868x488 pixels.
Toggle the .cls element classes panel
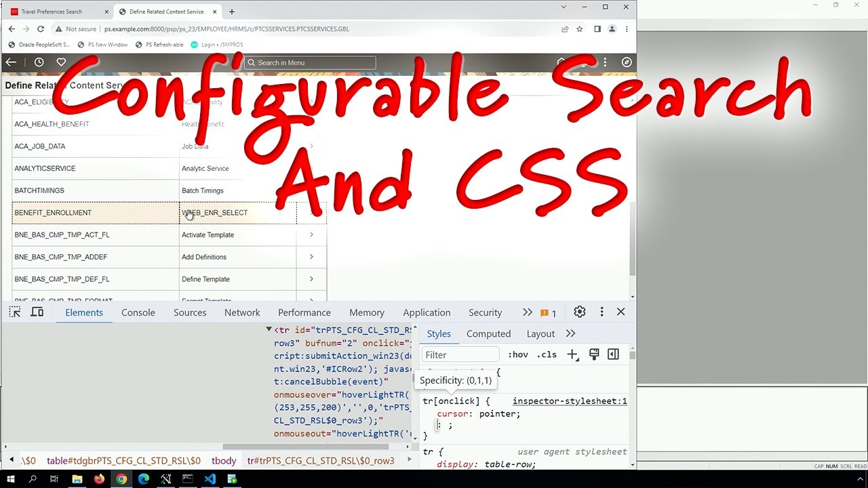[547, 354]
